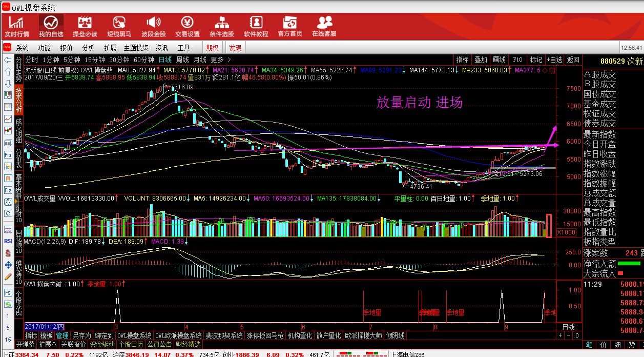Switch chart to 分时 period
Image resolution: width=644 pixels, height=357 pixels.
click(x=32, y=60)
